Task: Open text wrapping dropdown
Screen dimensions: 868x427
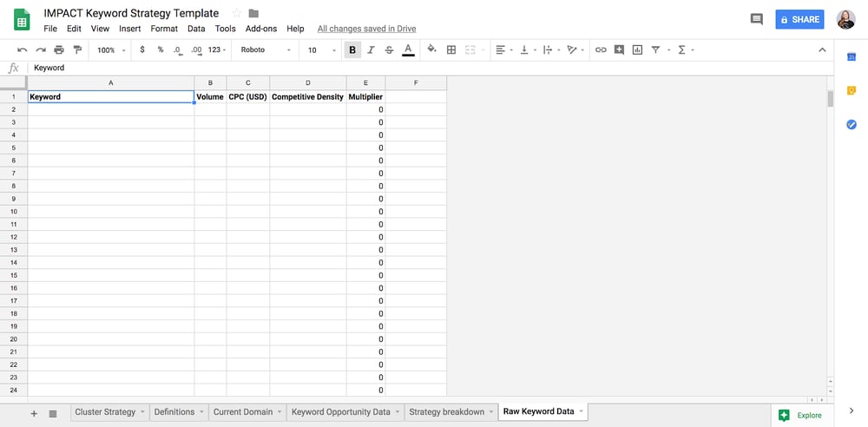Action: point(551,49)
